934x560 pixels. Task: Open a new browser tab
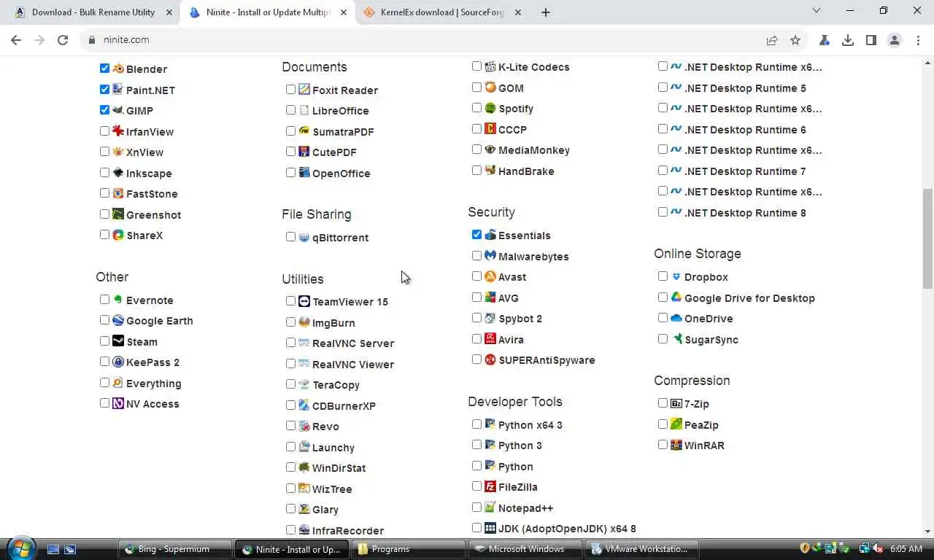[x=546, y=12]
